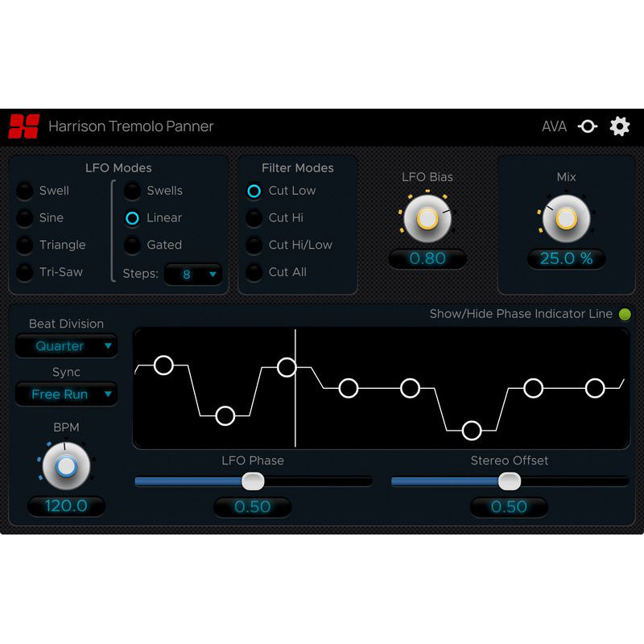The height and width of the screenshot is (644, 644).
Task: Open the Beat Division Quarter dropdown
Action: pos(67,346)
